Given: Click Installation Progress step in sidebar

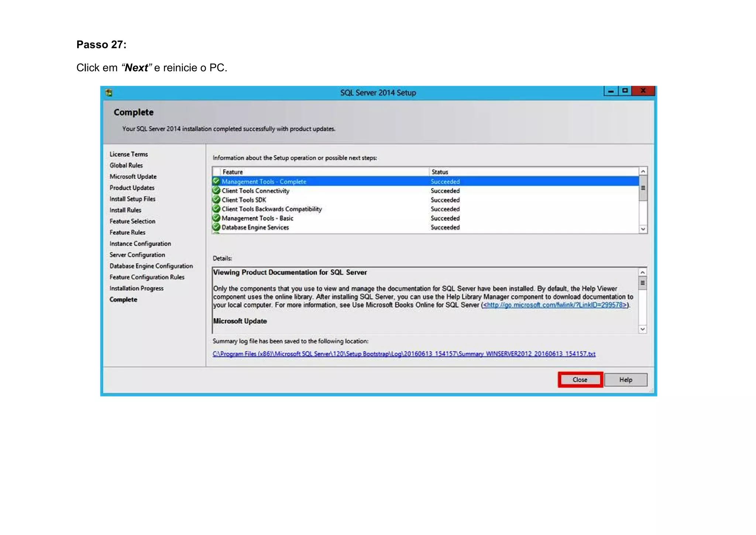Looking at the screenshot, I should (136, 288).
